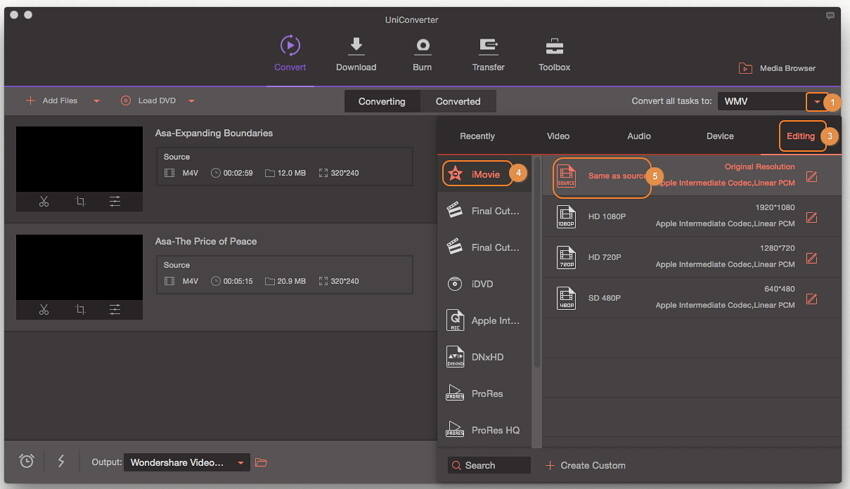Select the Recently format tab
Image resolution: width=850 pixels, height=489 pixels.
click(x=477, y=136)
